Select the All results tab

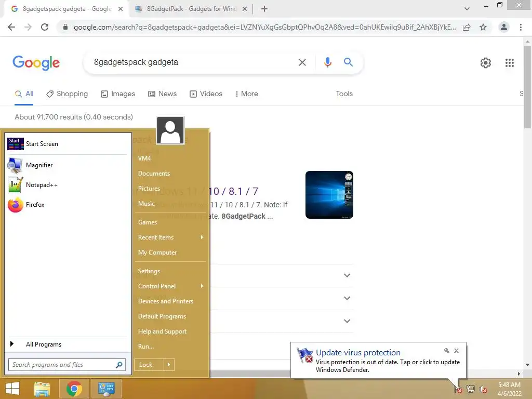(24, 94)
